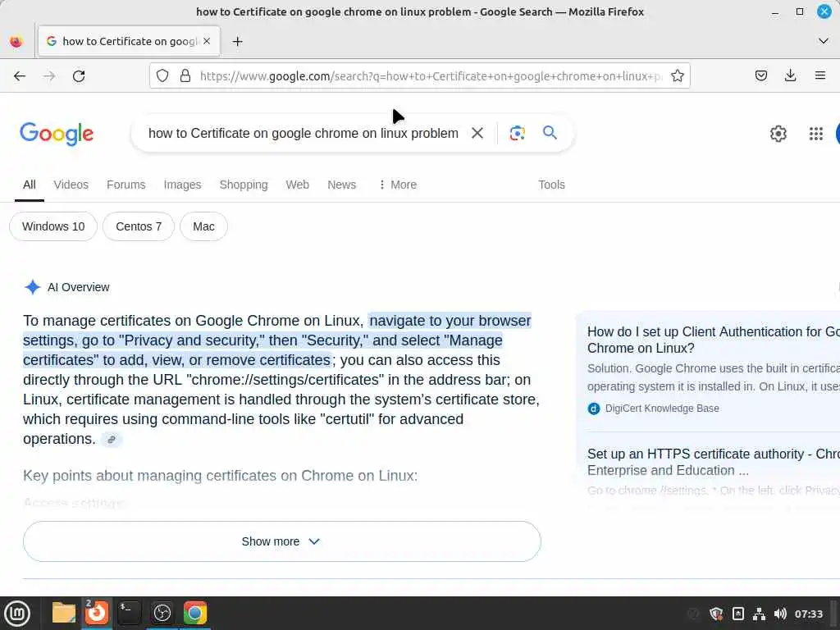Submit search with magnifier icon

550,132
